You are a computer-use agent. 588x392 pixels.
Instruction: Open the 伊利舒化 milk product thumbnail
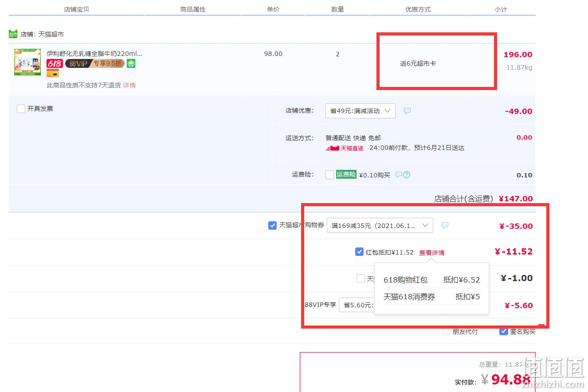click(x=27, y=62)
